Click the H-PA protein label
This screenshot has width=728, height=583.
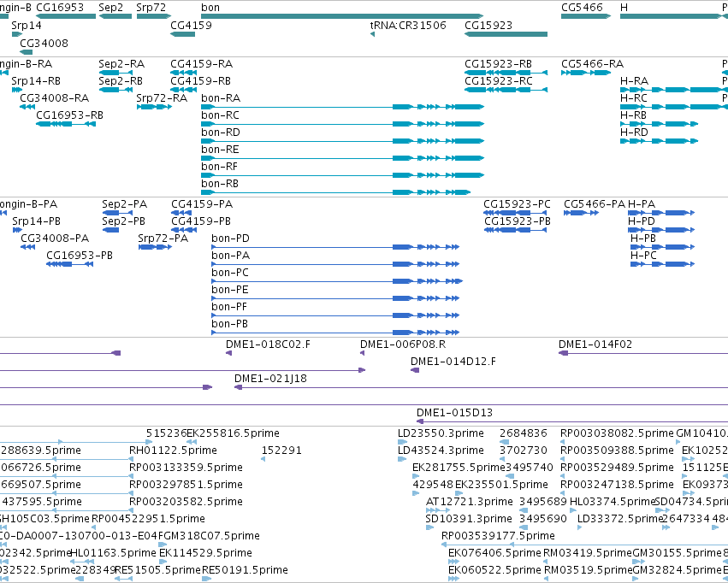coord(642,204)
